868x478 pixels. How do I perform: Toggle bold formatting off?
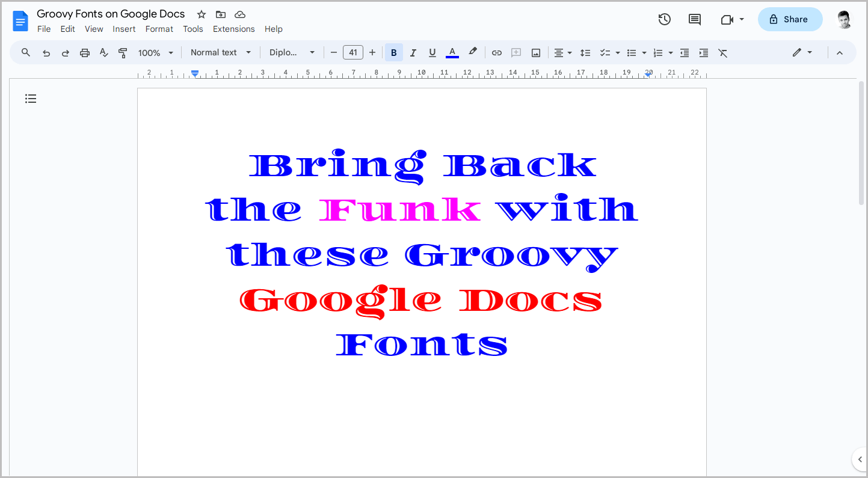(x=393, y=52)
